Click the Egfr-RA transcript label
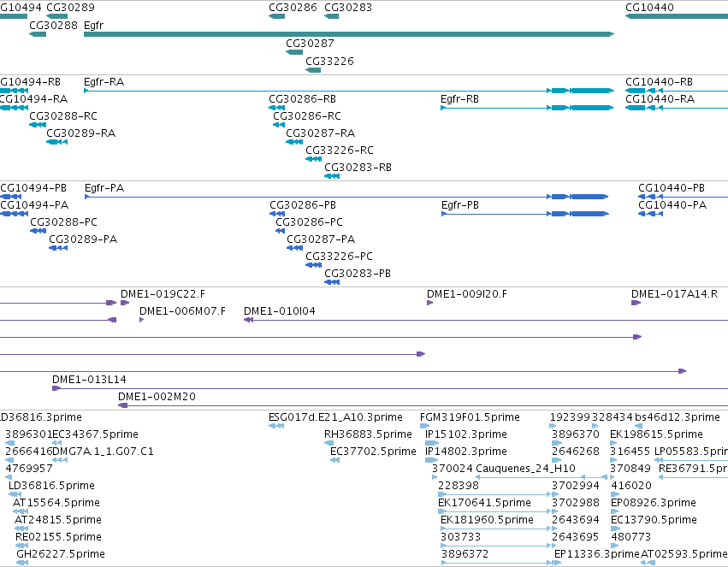This screenshot has width=728, height=567. pyautogui.click(x=104, y=82)
